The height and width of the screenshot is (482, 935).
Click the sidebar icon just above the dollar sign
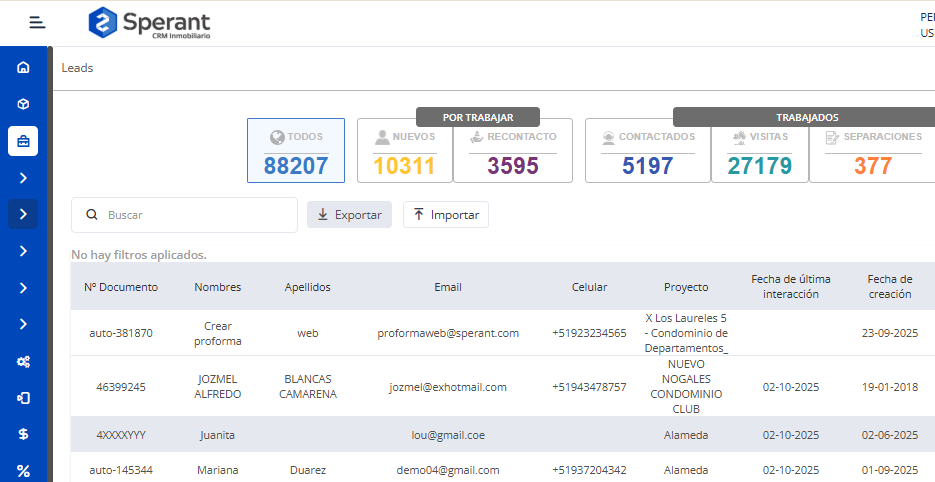pyautogui.click(x=23, y=398)
